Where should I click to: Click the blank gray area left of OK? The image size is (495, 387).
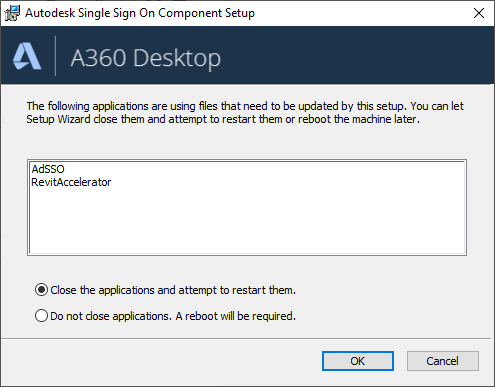pyautogui.click(x=160, y=362)
